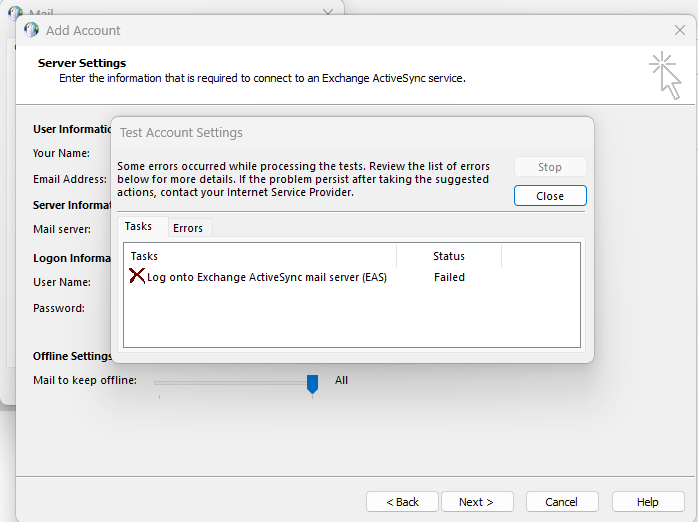The width and height of the screenshot is (698, 522).
Task: Click the Mail to keep offline label
Action: pyautogui.click(x=85, y=380)
